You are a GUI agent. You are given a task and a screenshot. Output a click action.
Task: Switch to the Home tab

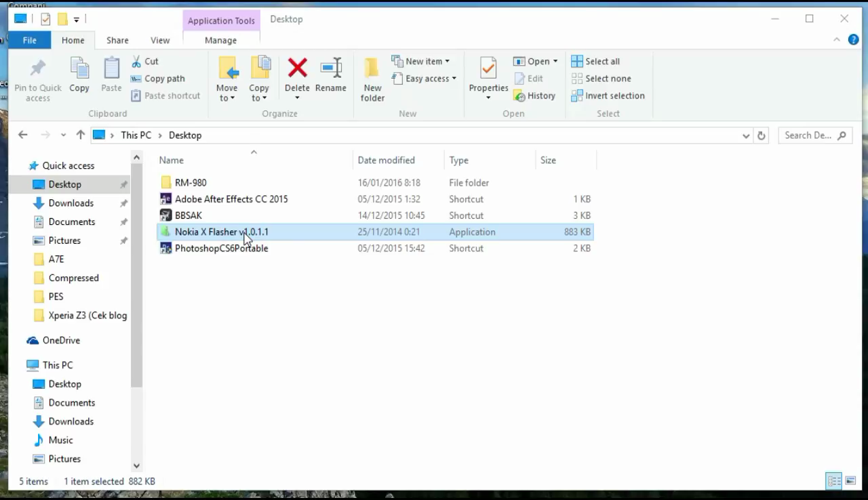coord(73,40)
